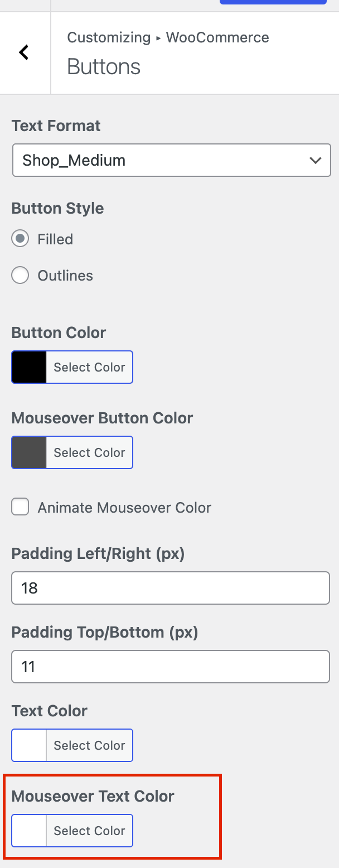Open Select Color under Button Color
Viewport: 339px width, 868px height.
tap(89, 367)
